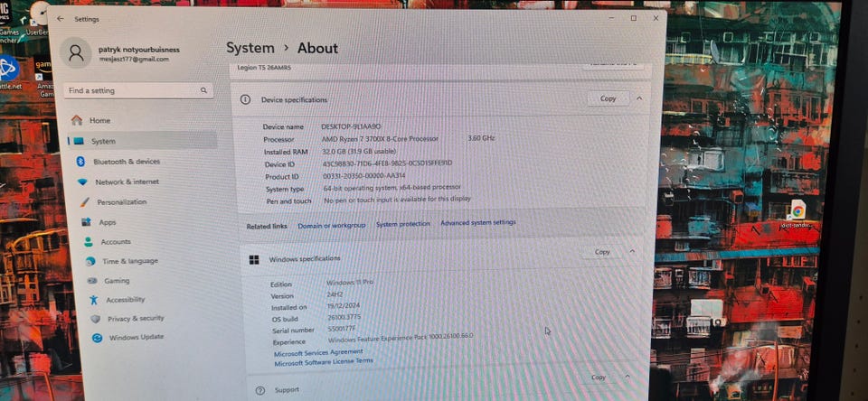This screenshot has width=868, height=401.
Task: Open Microsoft Software License Terms link
Action: tap(324, 362)
